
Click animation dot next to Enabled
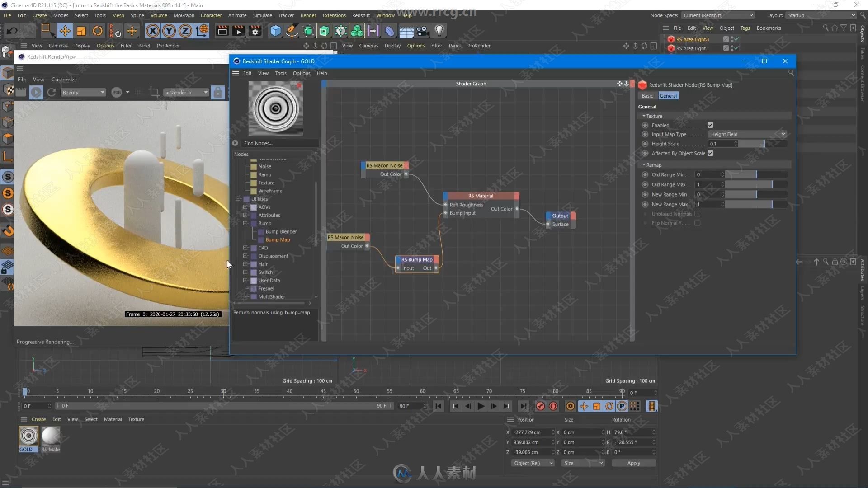tap(645, 125)
